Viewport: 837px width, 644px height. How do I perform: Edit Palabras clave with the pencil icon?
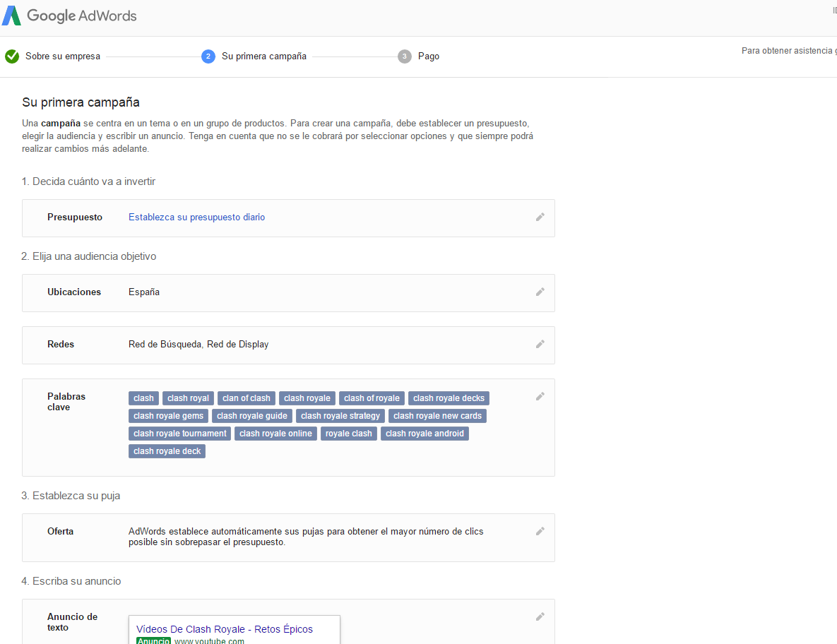[540, 396]
